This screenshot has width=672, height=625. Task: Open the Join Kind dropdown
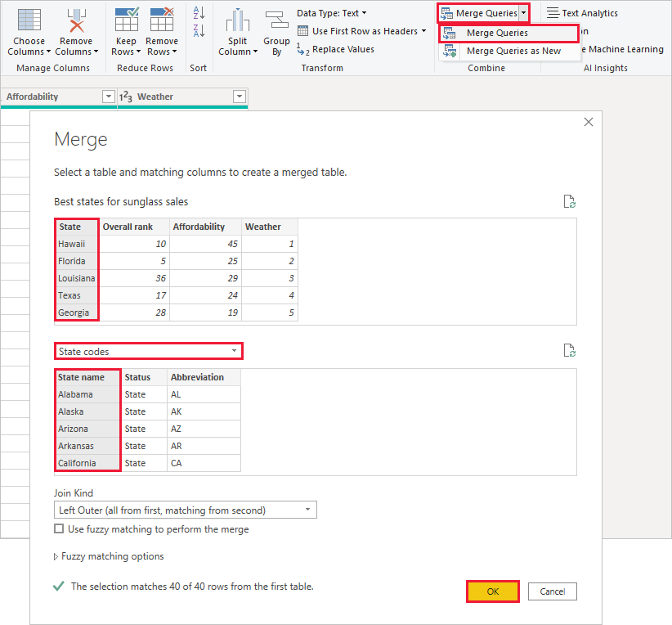click(x=185, y=510)
